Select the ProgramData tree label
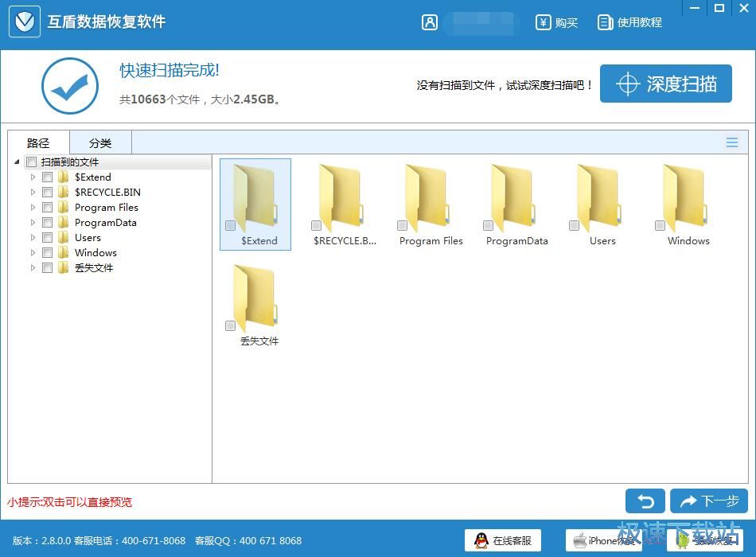The width and height of the screenshot is (756, 557). click(x=106, y=222)
